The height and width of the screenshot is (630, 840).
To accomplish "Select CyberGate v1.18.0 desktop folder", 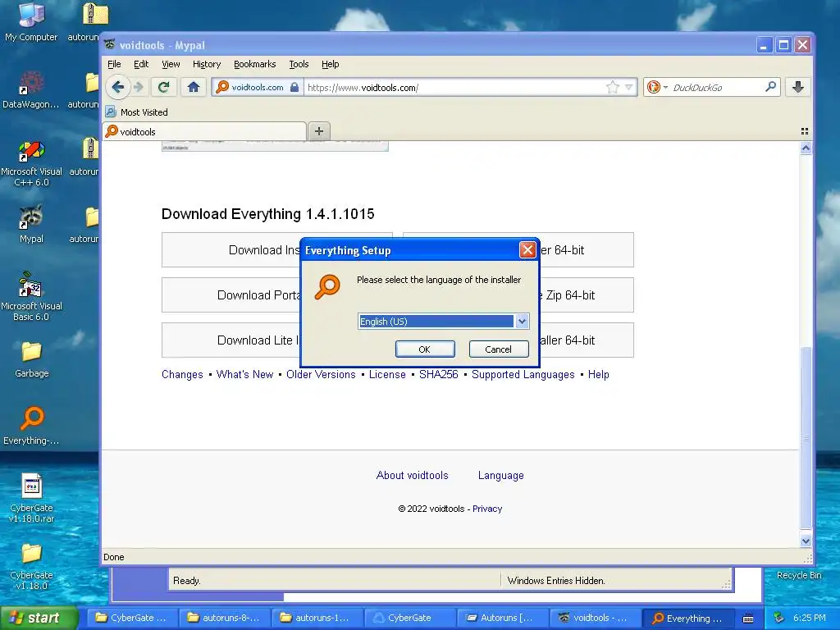I will point(31,566).
